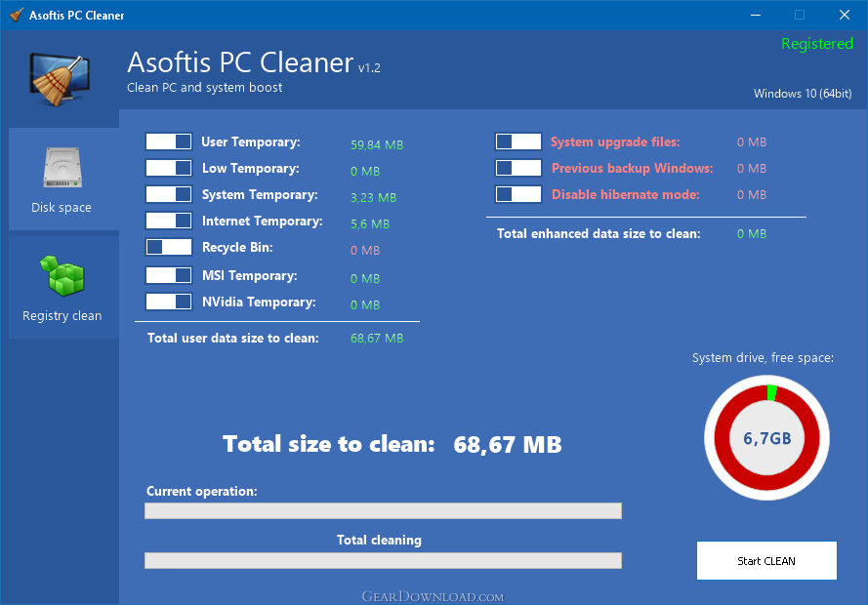Viewport: 868px width, 605px height.
Task: Click the Total cleaning progress bar
Action: 383,561
